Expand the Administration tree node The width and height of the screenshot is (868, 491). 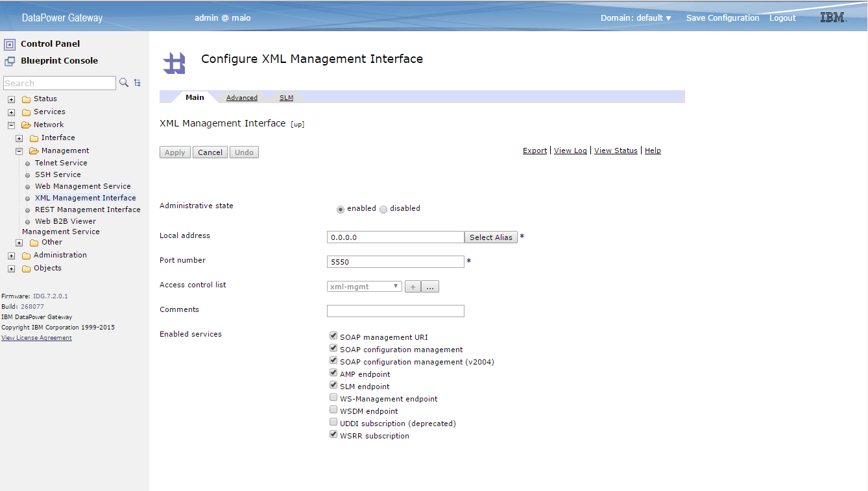coord(12,256)
